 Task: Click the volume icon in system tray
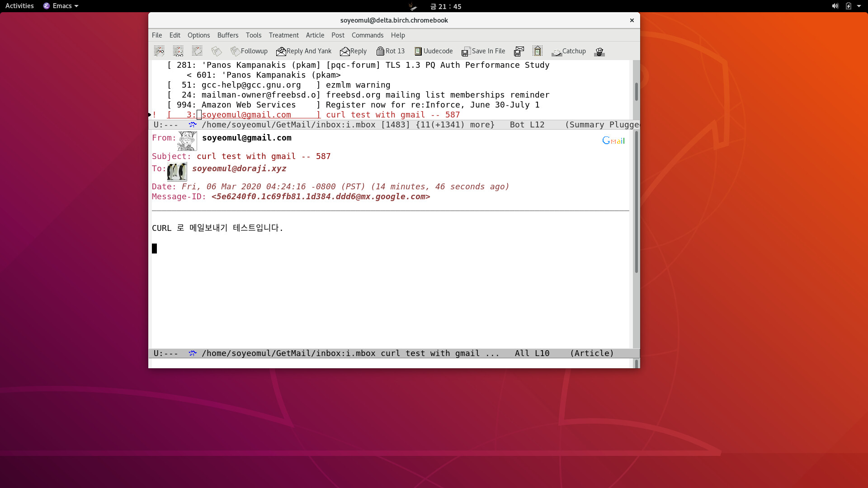point(835,6)
